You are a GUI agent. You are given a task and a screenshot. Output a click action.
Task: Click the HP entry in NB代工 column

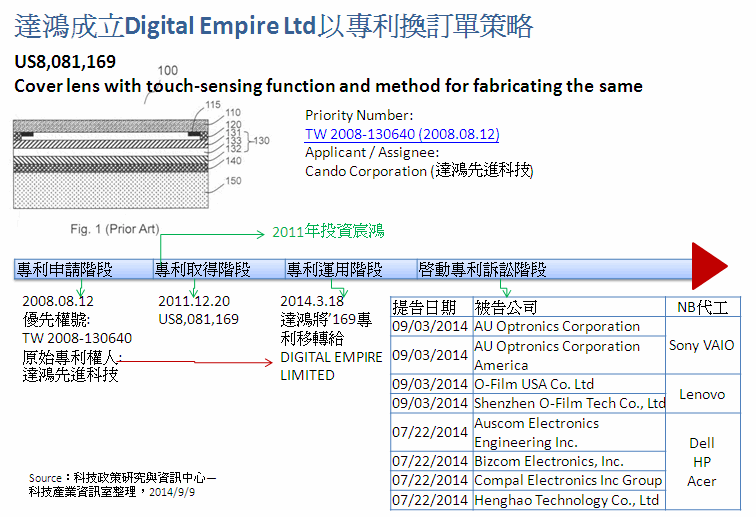pos(702,462)
